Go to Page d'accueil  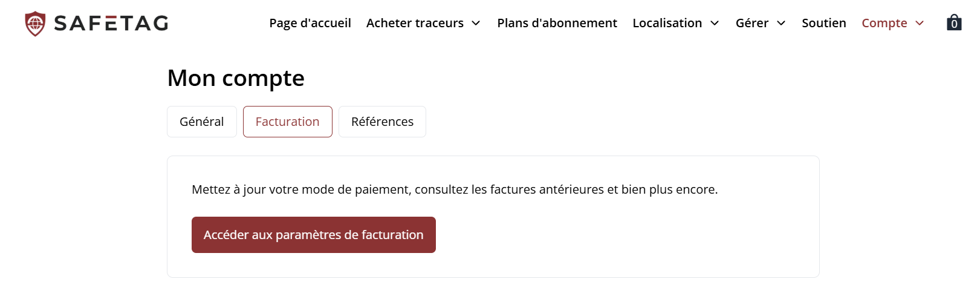pos(310,23)
